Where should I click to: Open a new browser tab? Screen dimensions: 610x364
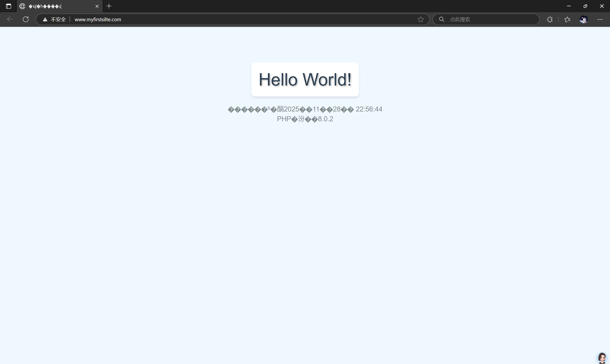tap(109, 6)
